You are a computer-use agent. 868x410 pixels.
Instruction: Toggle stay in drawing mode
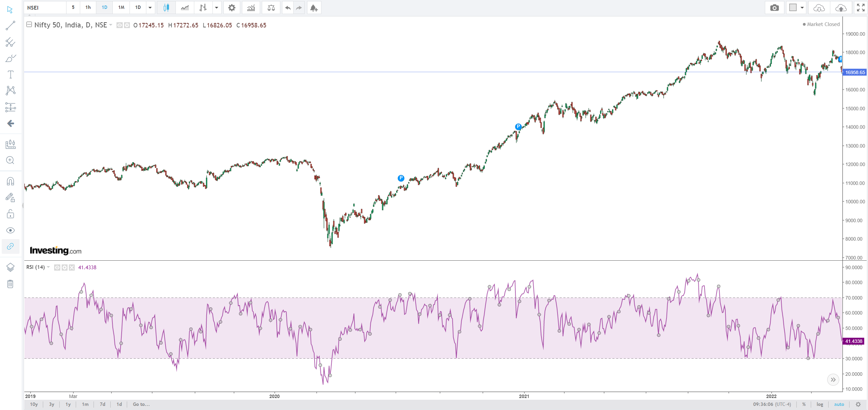click(10, 198)
